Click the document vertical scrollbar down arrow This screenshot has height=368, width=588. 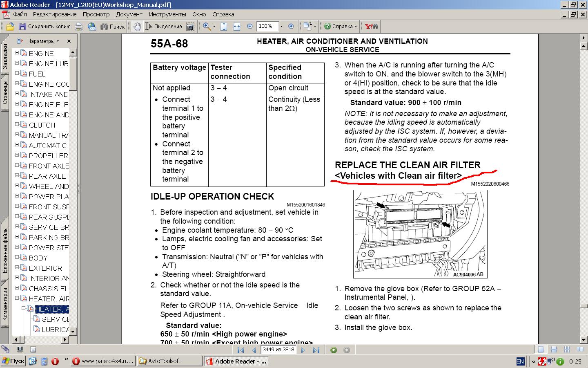tap(584, 340)
